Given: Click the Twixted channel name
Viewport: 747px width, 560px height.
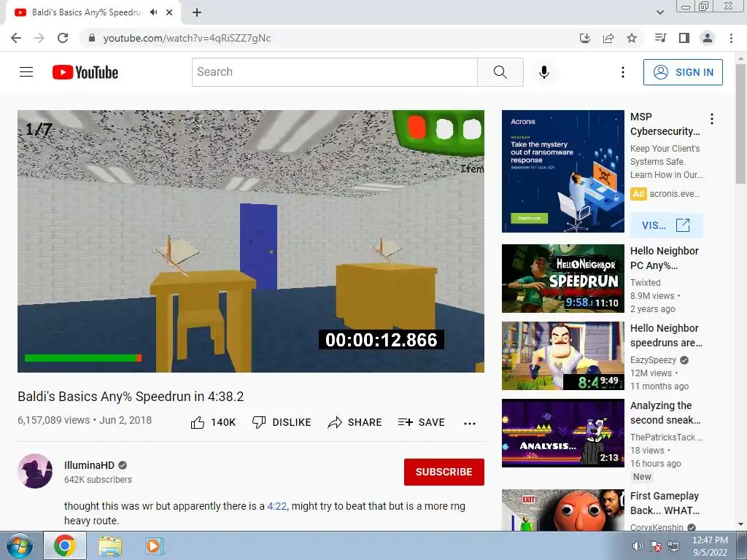Looking at the screenshot, I should (645, 283).
